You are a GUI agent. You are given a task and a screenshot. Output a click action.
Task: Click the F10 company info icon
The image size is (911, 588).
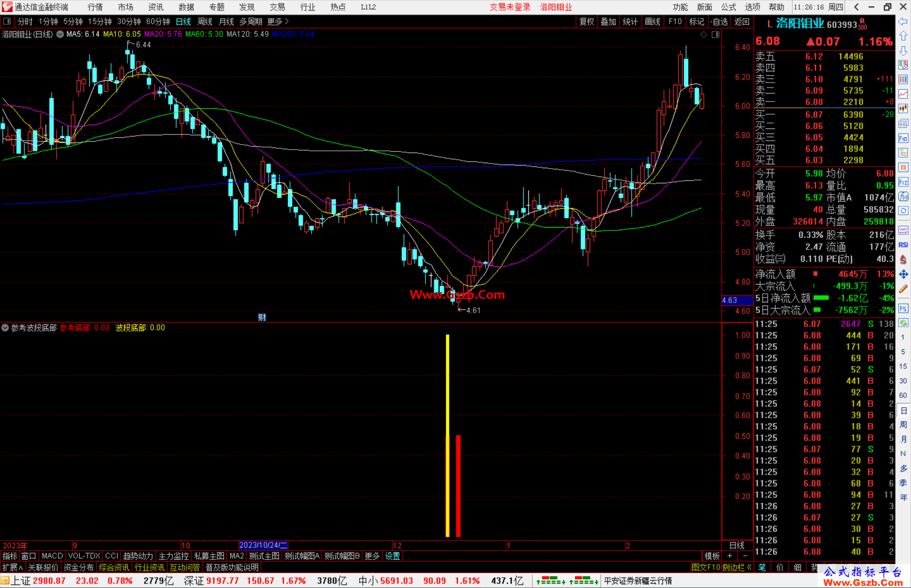(903, 138)
